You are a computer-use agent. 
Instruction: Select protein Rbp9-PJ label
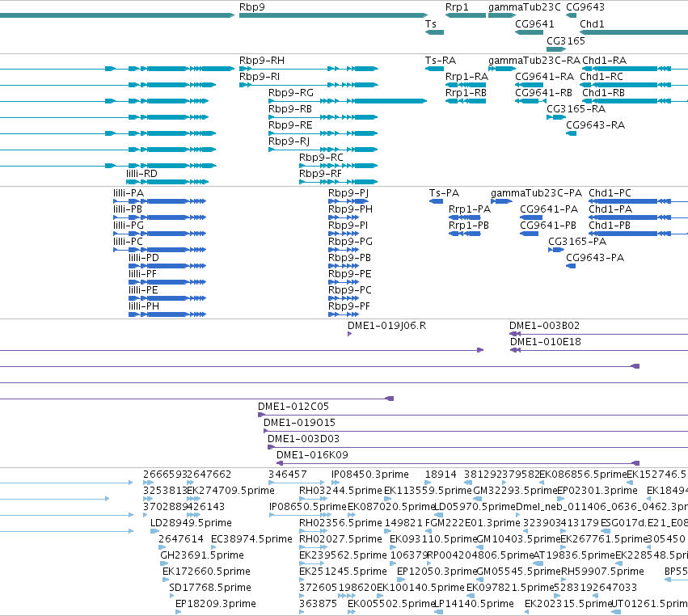[x=348, y=193]
